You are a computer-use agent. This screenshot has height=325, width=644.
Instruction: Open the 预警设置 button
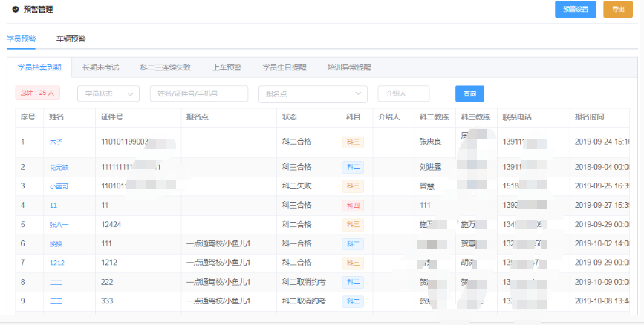point(576,10)
